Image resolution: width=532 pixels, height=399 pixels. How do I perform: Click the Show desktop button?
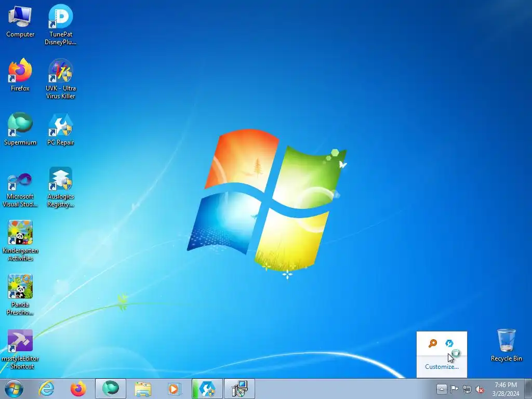pos(528,389)
